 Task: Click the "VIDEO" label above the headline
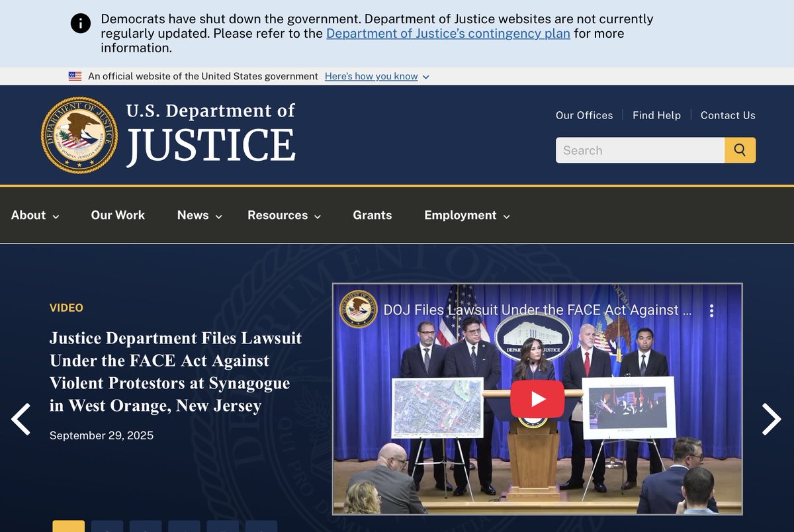click(x=66, y=308)
